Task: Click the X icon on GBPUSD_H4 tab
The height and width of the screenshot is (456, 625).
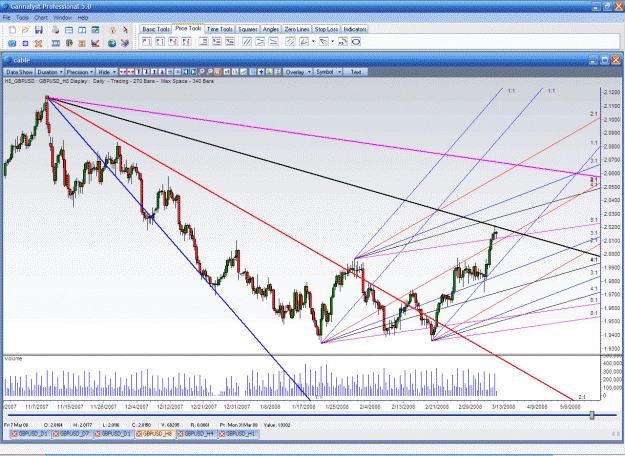Action: coord(180,434)
